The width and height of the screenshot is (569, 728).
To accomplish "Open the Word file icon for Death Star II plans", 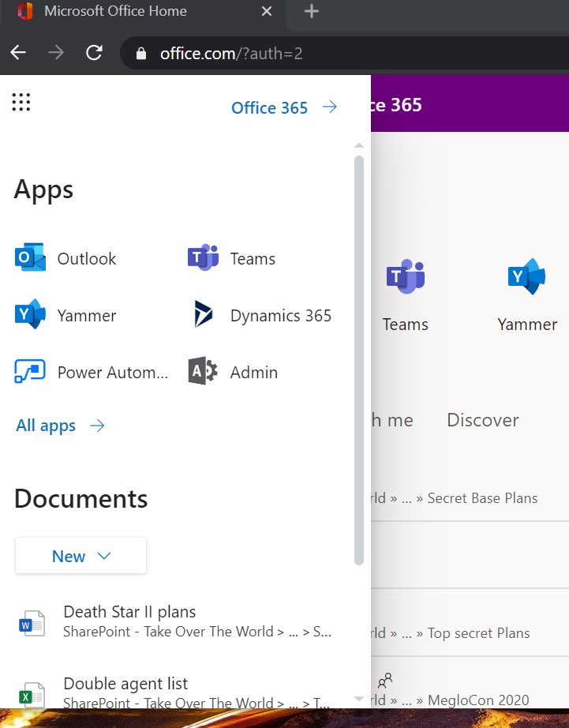I will click(32, 624).
